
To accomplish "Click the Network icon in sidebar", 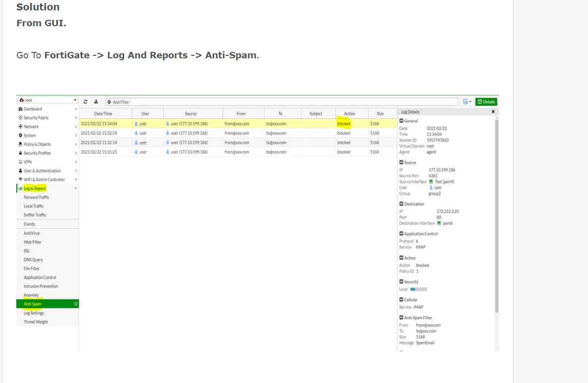I will [x=20, y=127].
